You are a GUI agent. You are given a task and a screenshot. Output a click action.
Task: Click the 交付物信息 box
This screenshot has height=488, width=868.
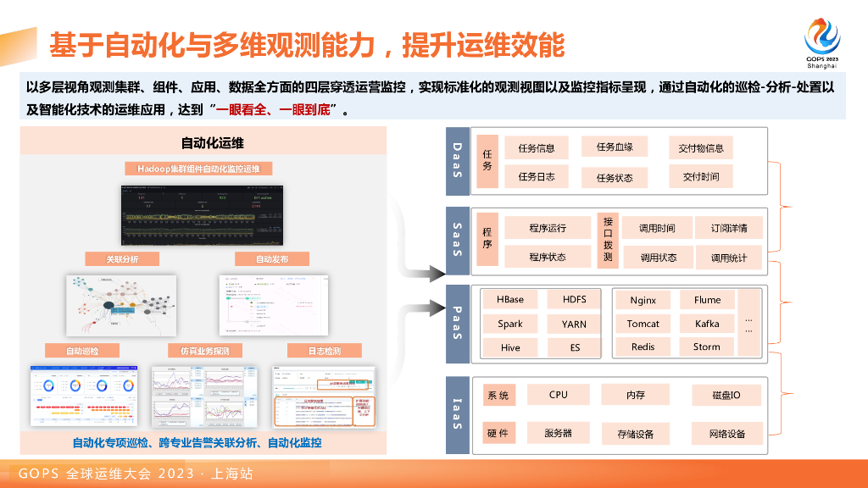pyautogui.click(x=701, y=147)
